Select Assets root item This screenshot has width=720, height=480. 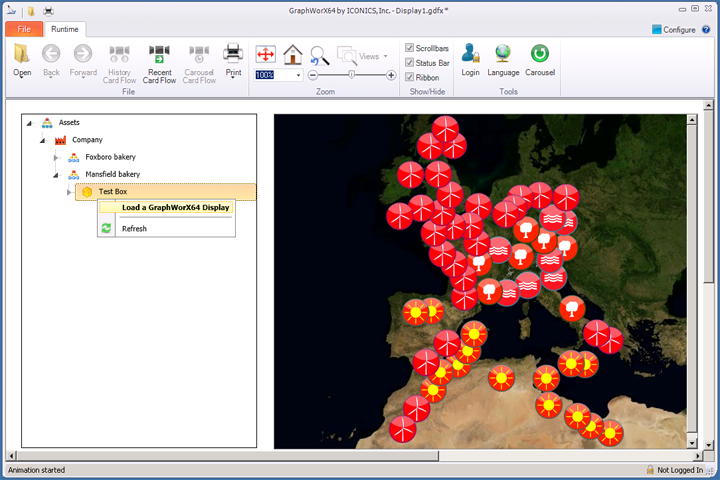point(69,122)
